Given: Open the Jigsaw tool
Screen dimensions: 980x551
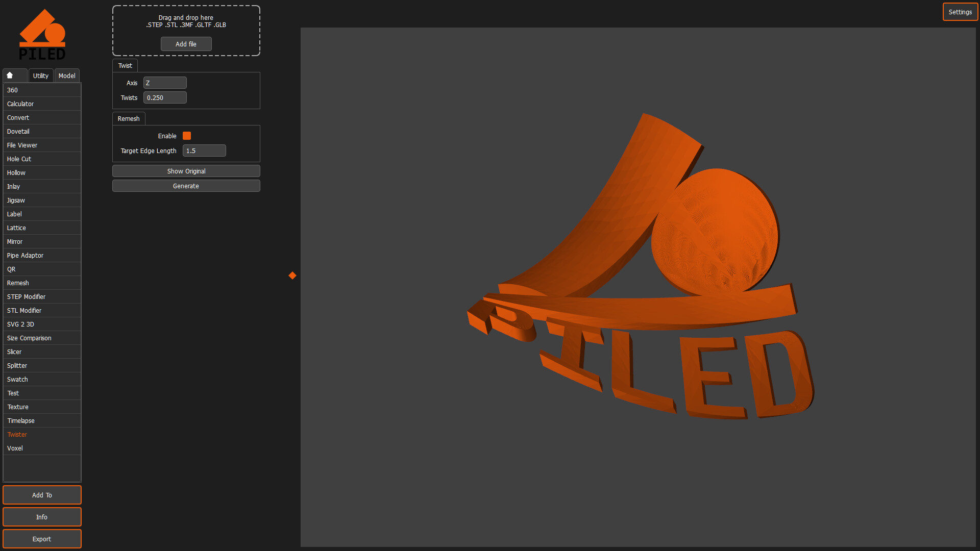Looking at the screenshot, I should click(x=42, y=200).
